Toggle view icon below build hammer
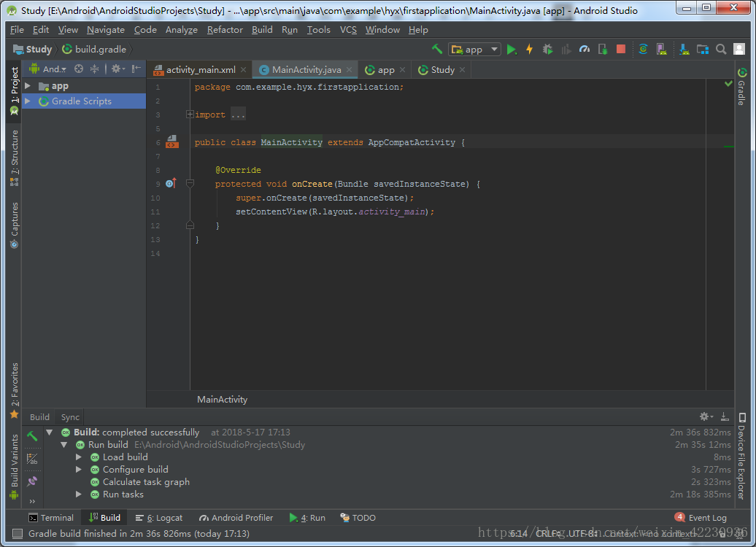Screen dimensions: 756x547 coord(32,458)
